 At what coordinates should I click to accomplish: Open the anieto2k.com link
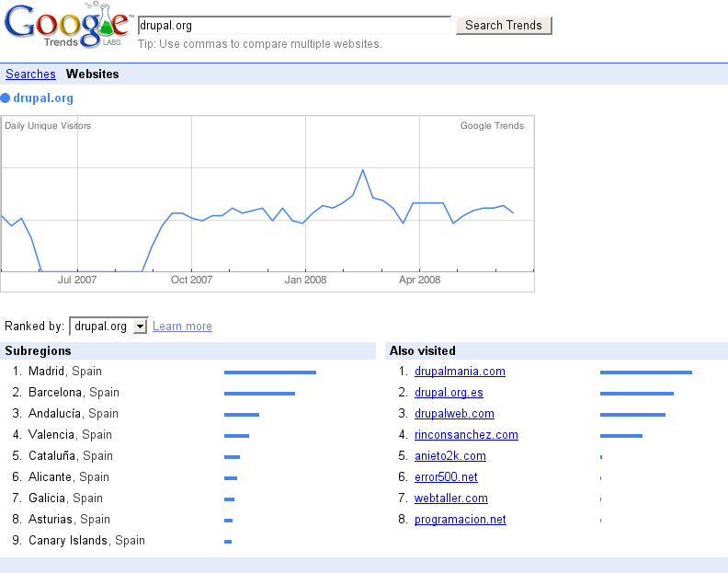pyautogui.click(x=449, y=456)
